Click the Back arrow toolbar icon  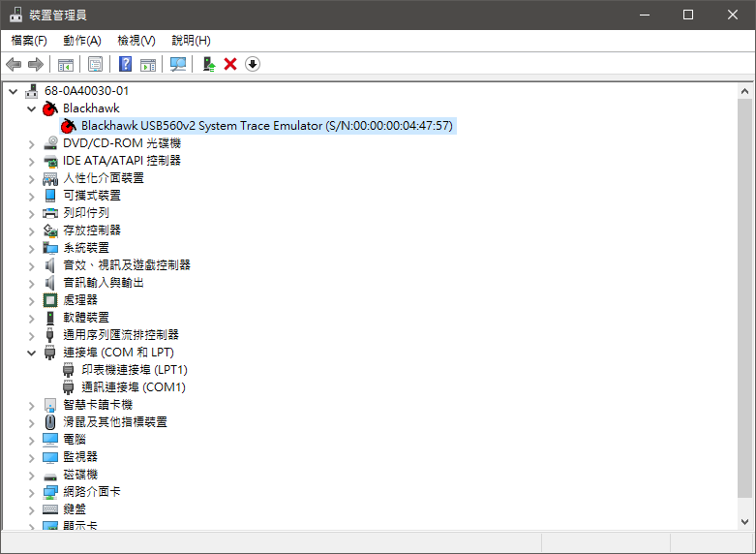pos(14,64)
